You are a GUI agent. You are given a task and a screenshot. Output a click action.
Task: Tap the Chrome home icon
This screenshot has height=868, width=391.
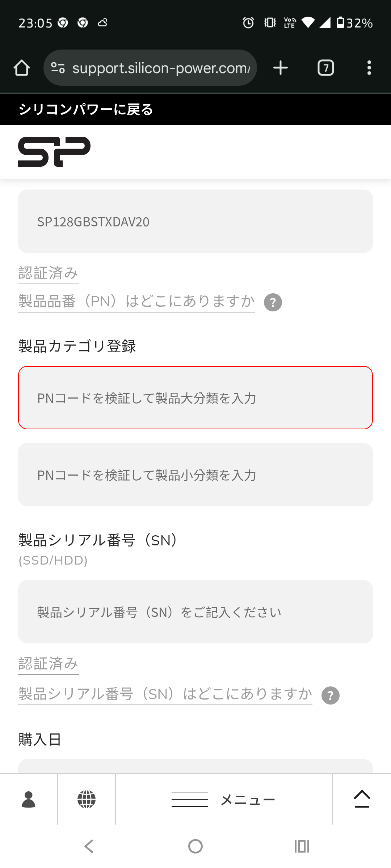coord(22,68)
